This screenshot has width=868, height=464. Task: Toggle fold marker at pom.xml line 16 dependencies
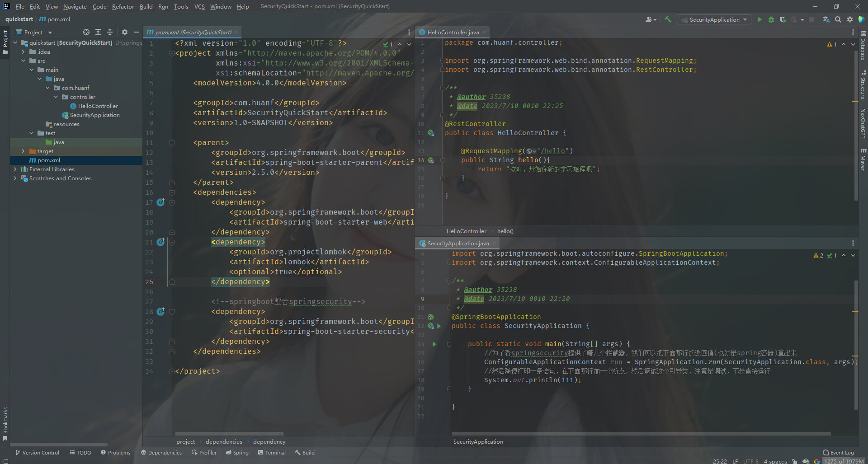tap(172, 192)
